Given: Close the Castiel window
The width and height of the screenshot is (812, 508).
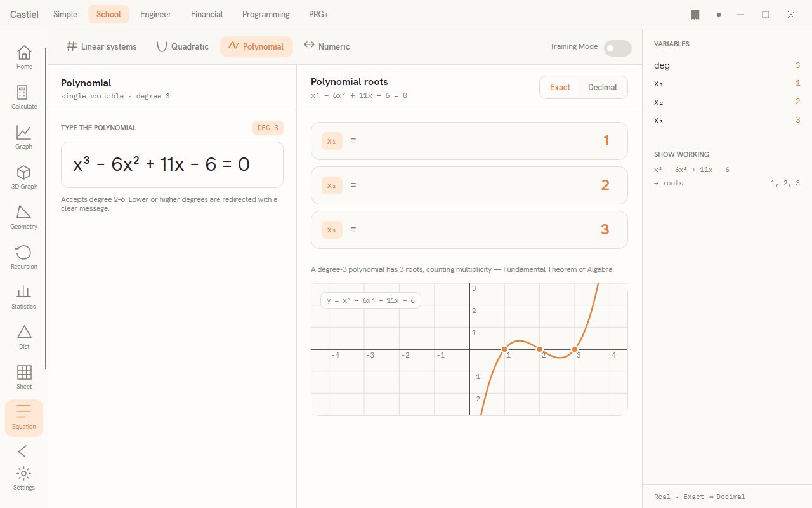Looking at the screenshot, I should click(791, 15).
